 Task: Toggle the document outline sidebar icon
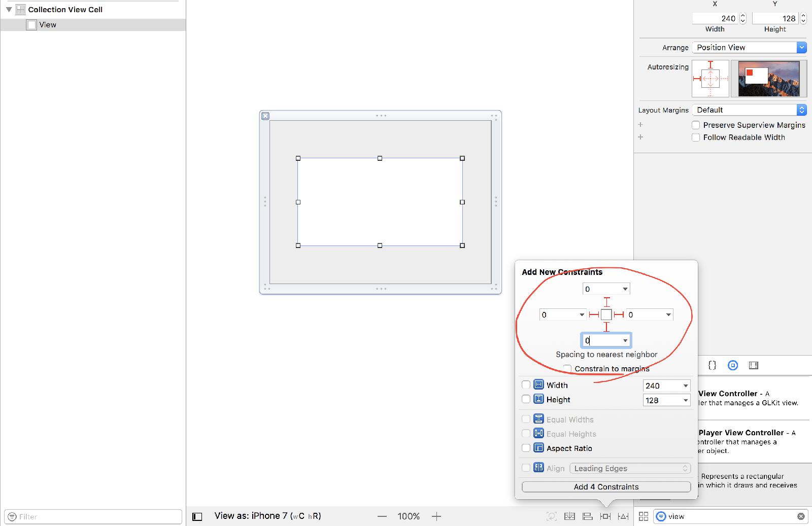pos(197,516)
